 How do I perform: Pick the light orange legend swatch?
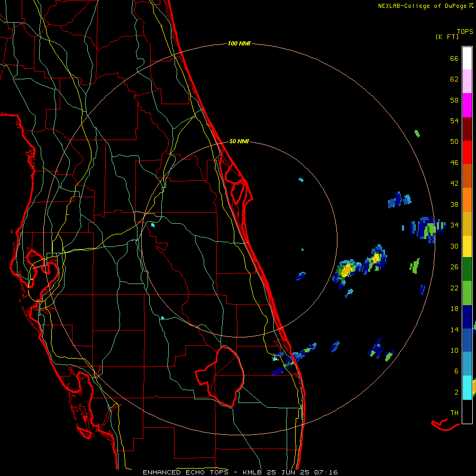pos(467,200)
